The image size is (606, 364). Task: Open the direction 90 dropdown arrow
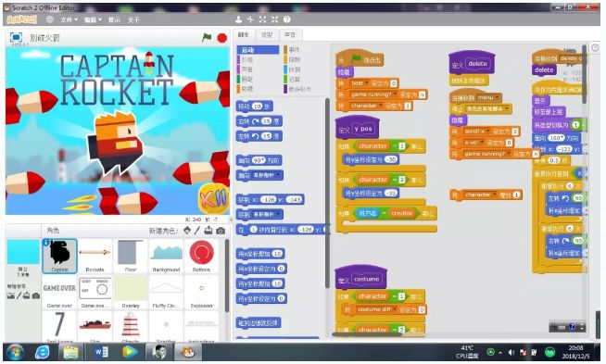pyautogui.click(x=263, y=160)
